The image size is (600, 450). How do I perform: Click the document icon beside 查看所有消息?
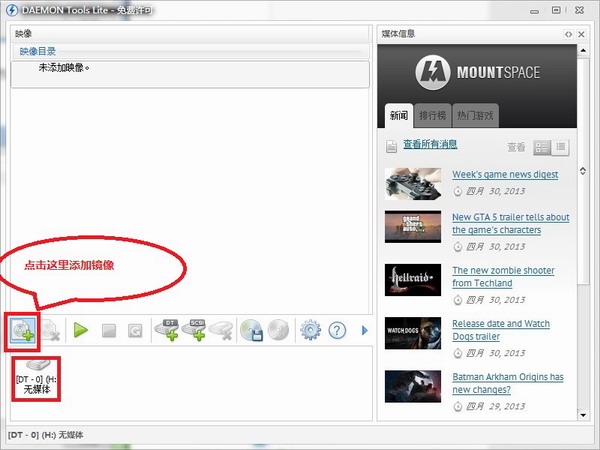pos(391,146)
